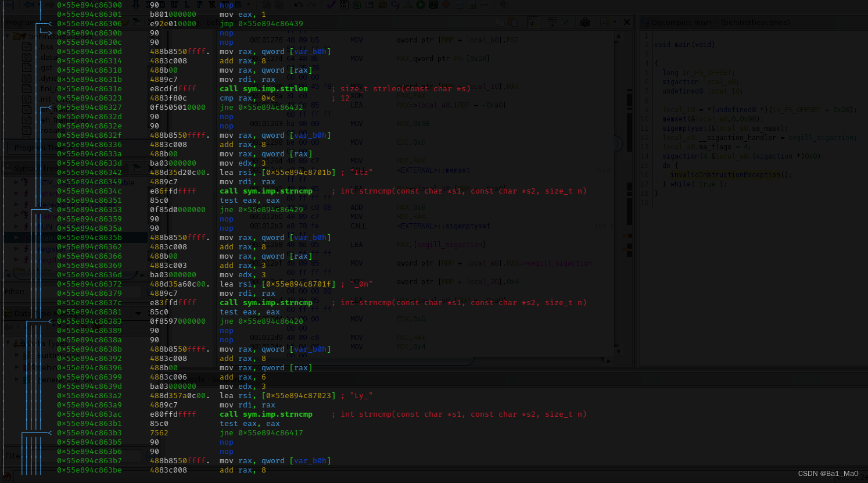Select the .bss section icon in Program Trees
The height and width of the screenshot is (483, 868).
[x=27, y=46]
